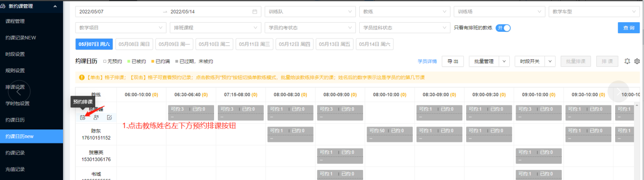Screen dimensions: 644x180
Task: Open the date range calendar picker icon
Action: tap(255, 12)
